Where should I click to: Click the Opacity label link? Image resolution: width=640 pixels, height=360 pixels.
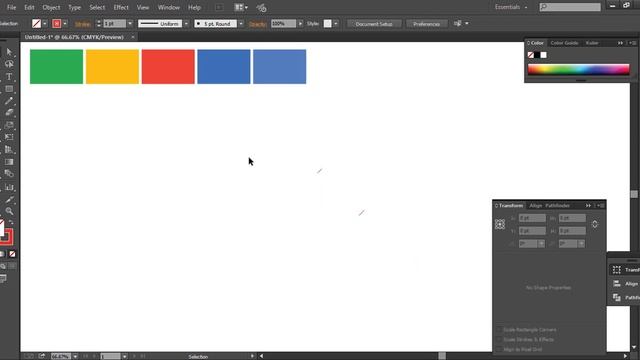[x=258, y=24]
